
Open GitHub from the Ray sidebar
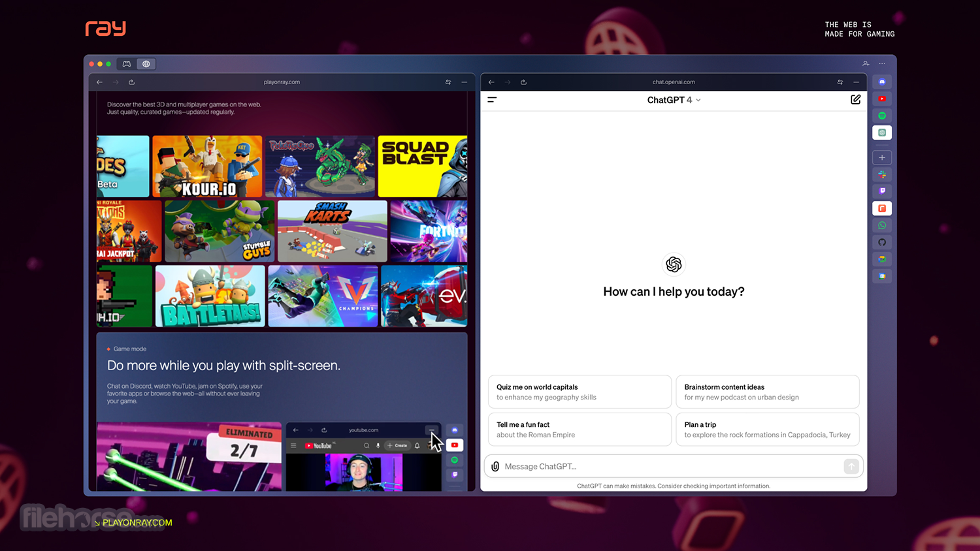click(x=882, y=242)
